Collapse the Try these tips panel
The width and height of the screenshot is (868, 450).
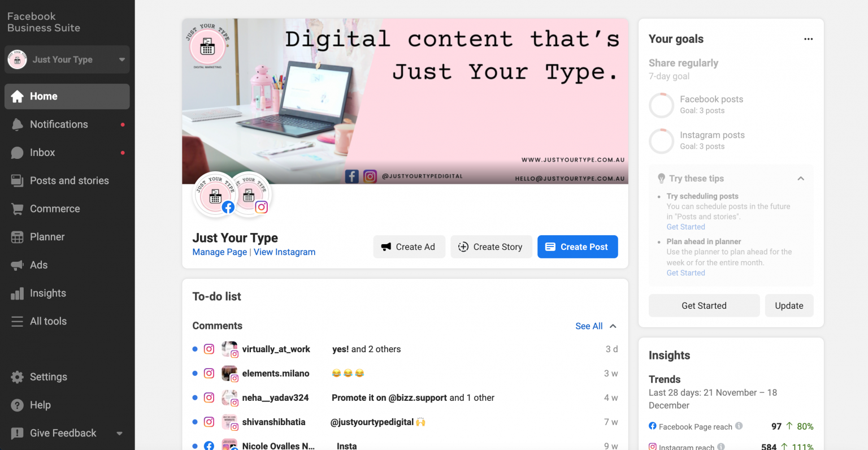801,178
